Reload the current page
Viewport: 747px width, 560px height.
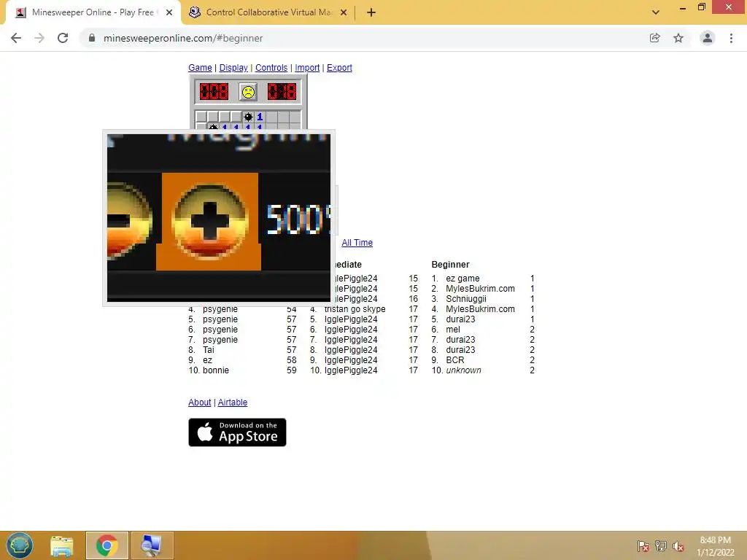tap(63, 38)
